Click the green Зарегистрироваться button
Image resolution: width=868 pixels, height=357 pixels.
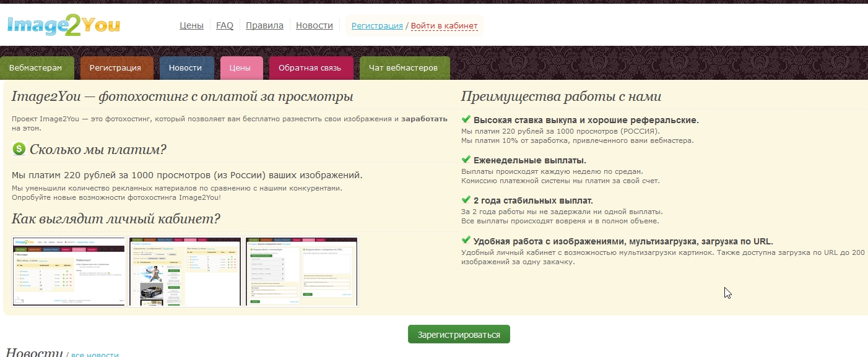tap(459, 334)
